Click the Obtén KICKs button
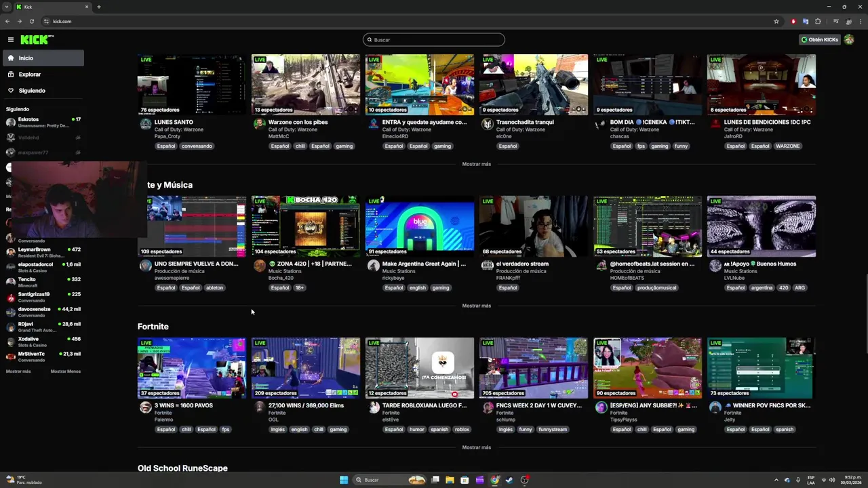 click(x=820, y=40)
